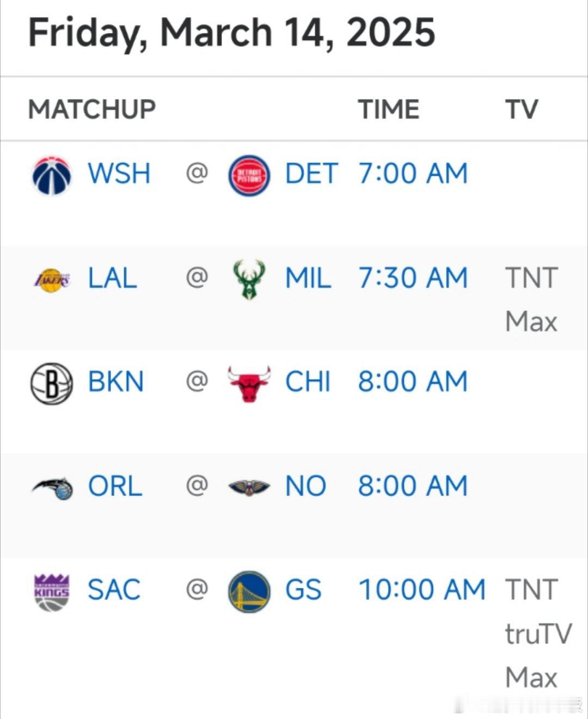
Task: Open the Milwaukee Bucks logo
Action: [x=249, y=280]
